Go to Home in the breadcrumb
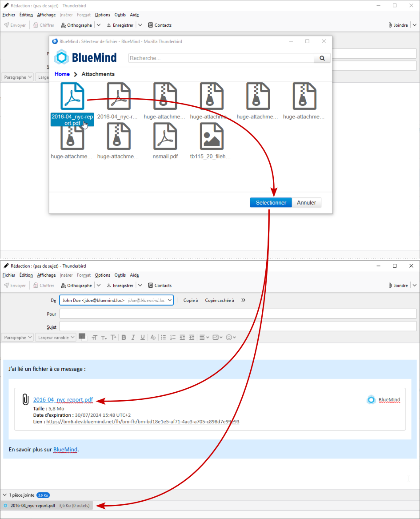Image resolution: width=420 pixels, height=519 pixels. point(62,74)
